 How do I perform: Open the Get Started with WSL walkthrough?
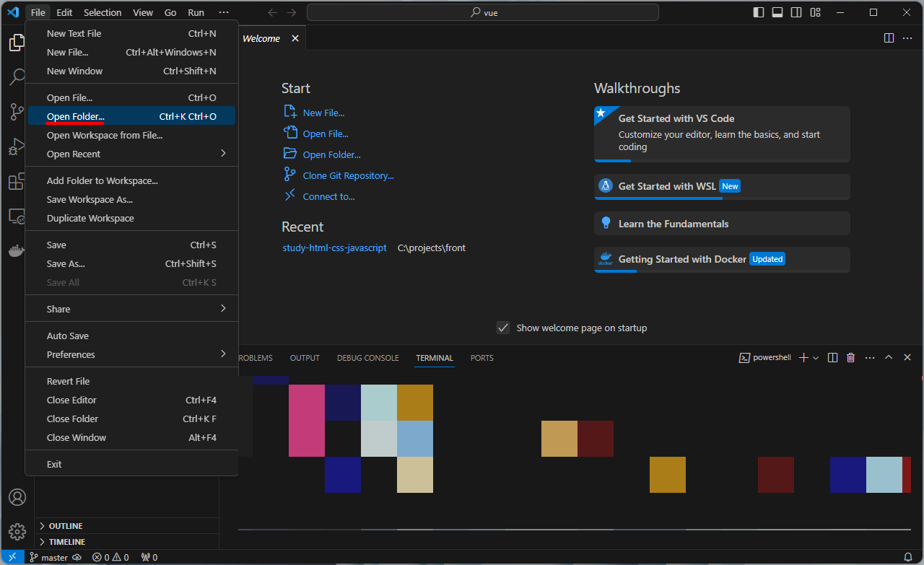(722, 186)
